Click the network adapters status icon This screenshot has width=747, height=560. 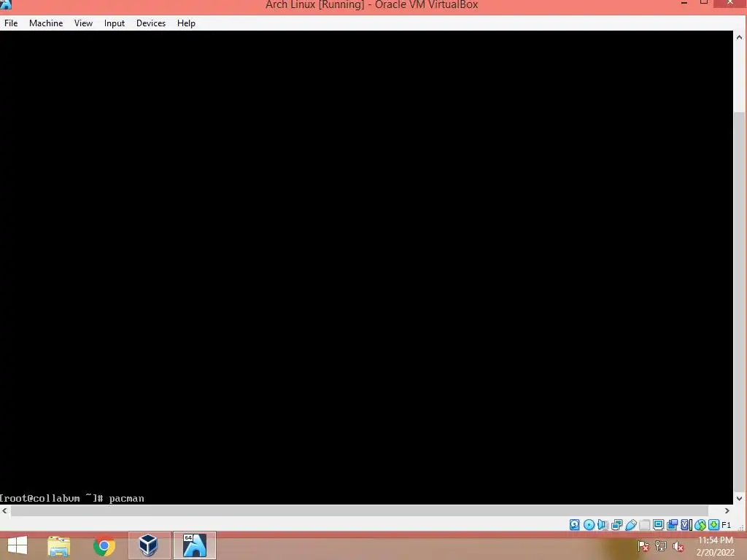pos(617,525)
